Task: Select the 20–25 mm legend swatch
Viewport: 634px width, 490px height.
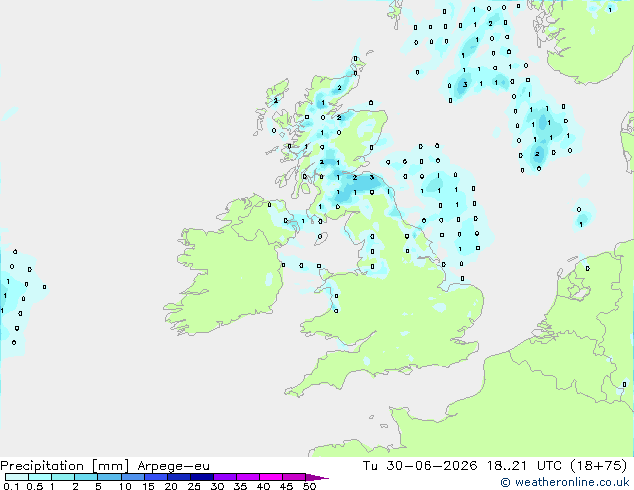Action: (178, 477)
